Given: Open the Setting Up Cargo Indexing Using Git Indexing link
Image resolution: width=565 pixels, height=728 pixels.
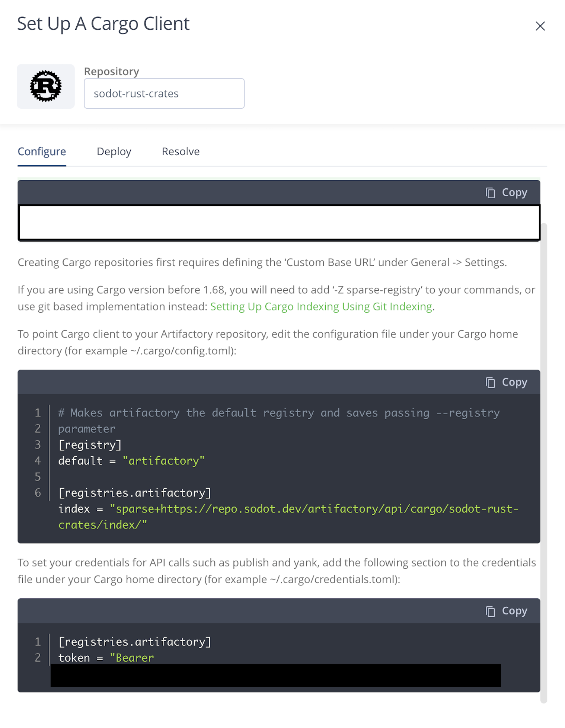Looking at the screenshot, I should point(321,306).
